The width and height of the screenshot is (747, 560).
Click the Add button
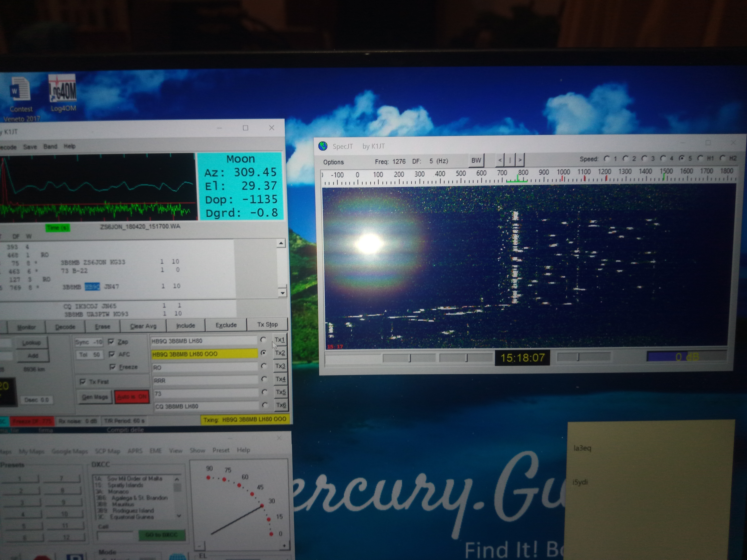(33, 356)
